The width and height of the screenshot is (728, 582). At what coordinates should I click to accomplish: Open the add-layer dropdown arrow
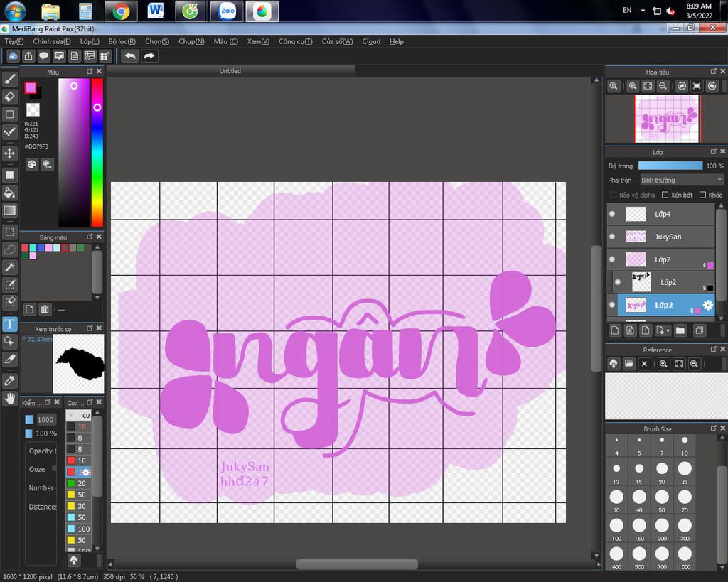pos(668,330)
